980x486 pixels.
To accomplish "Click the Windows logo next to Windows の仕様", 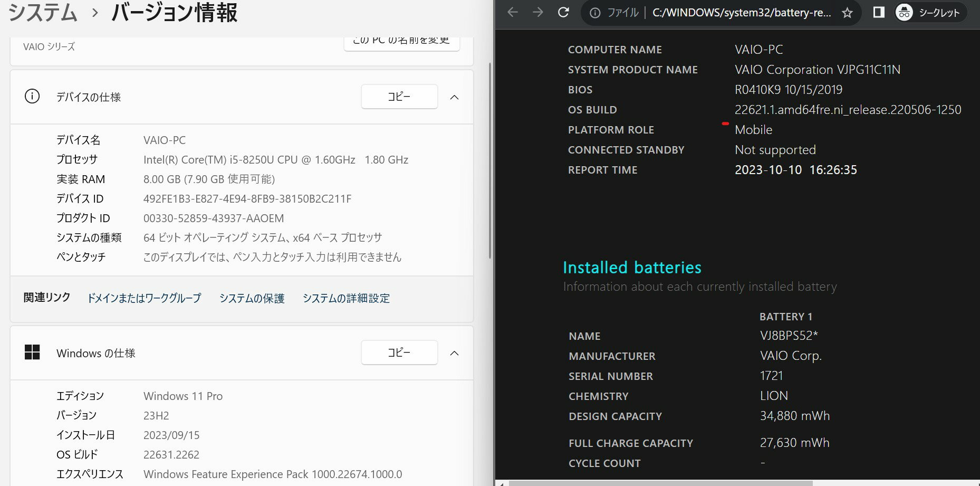I will [32, 352].
